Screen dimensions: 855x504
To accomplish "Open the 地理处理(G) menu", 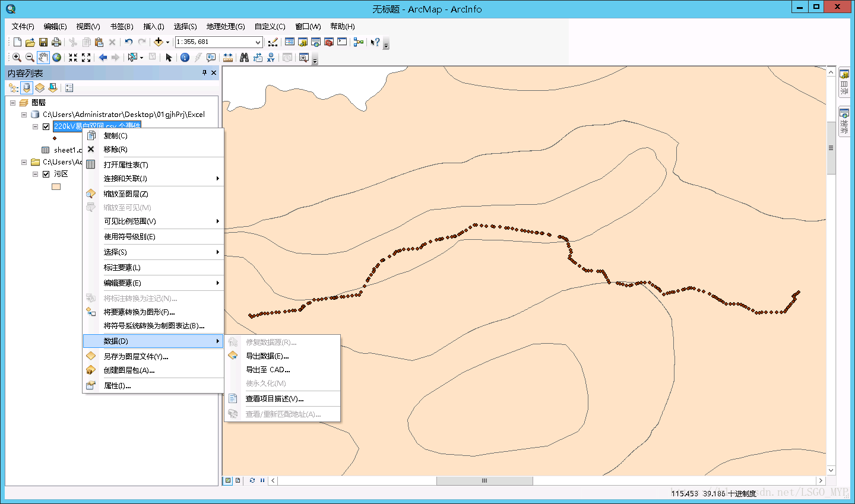I will point(226,27).
